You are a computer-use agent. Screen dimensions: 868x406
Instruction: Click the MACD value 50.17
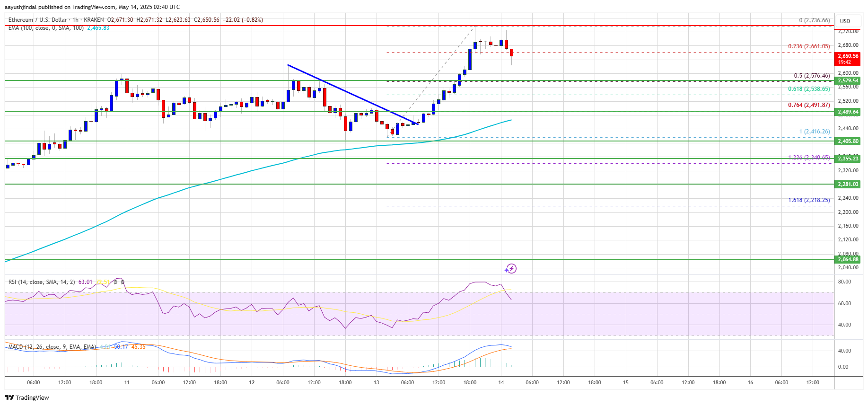pyautogui.click(x=121, y=347)
